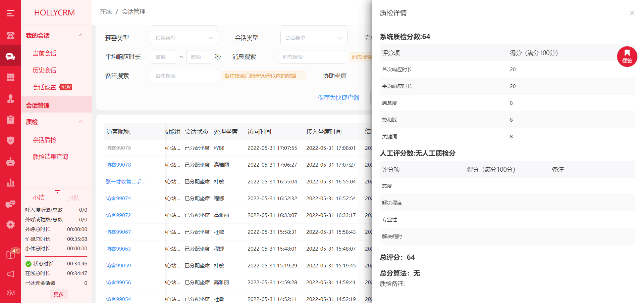Image resolution: width=644 pixels, height=303 pixels.
Task: Click 访客99079 in visitor column
Action: coord(118,148)
